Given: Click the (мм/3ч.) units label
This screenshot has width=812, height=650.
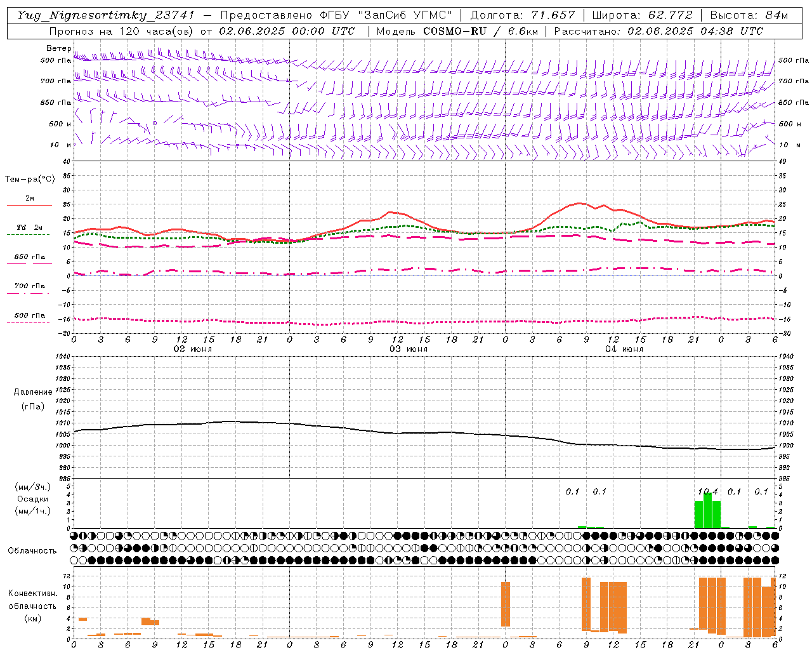Looking at the screenshot, I should (33, 487).
